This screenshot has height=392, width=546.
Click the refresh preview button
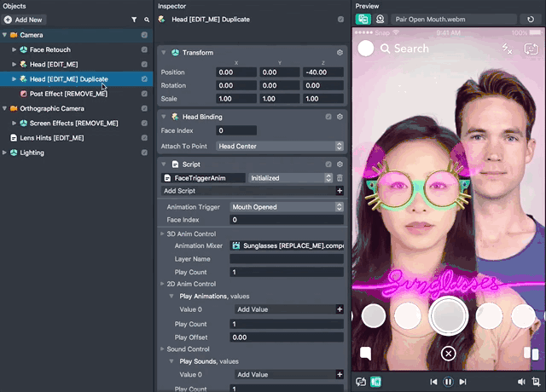[531, 19]
